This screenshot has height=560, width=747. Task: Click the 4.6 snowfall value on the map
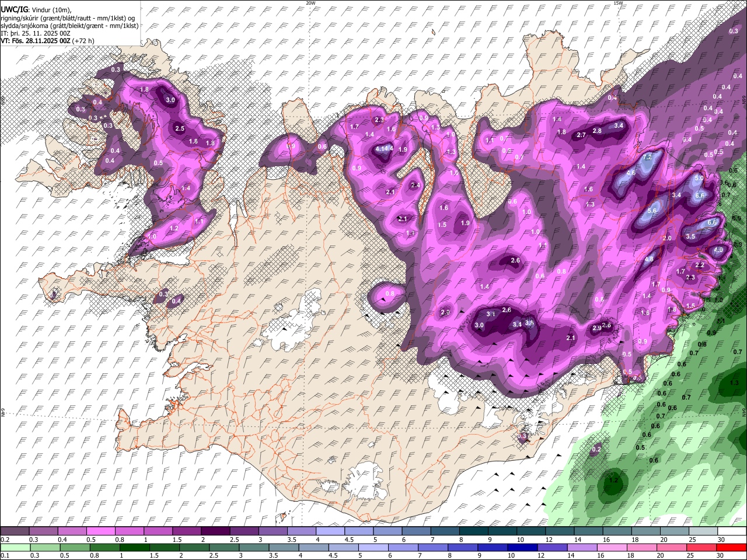coord(631,173)
